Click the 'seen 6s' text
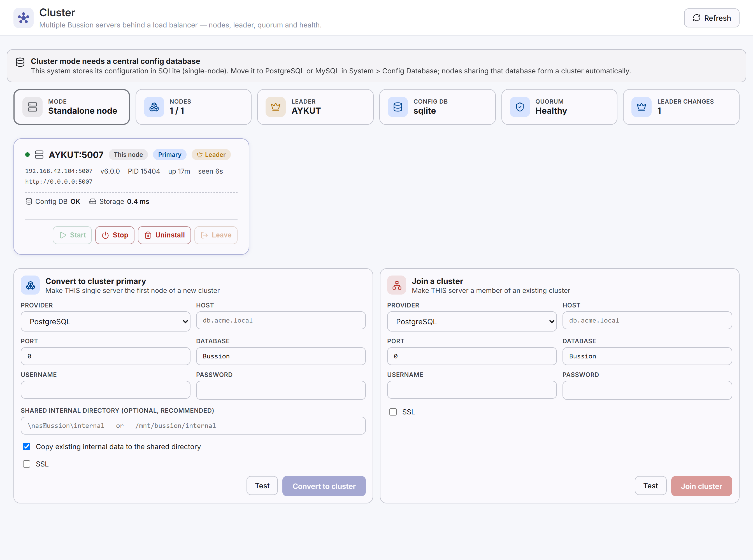 pyautogui.click(x=210, y=171)
